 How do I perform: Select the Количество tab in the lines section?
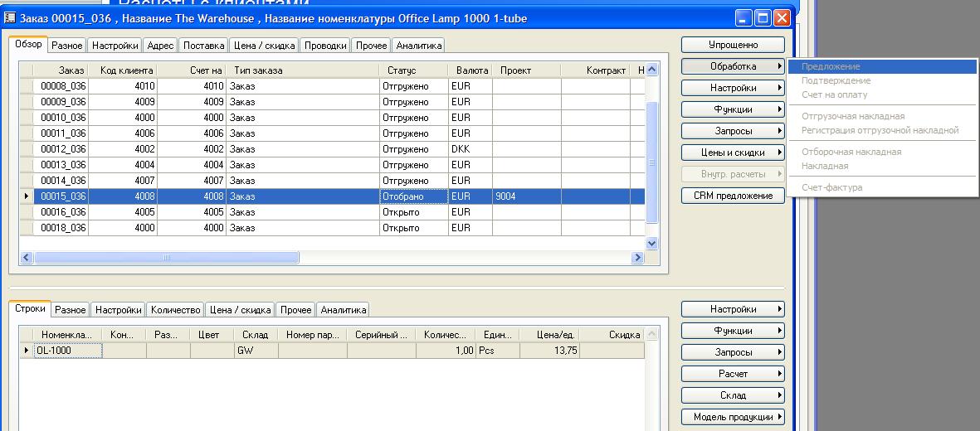pyautogui.click(x=176, y=310)
